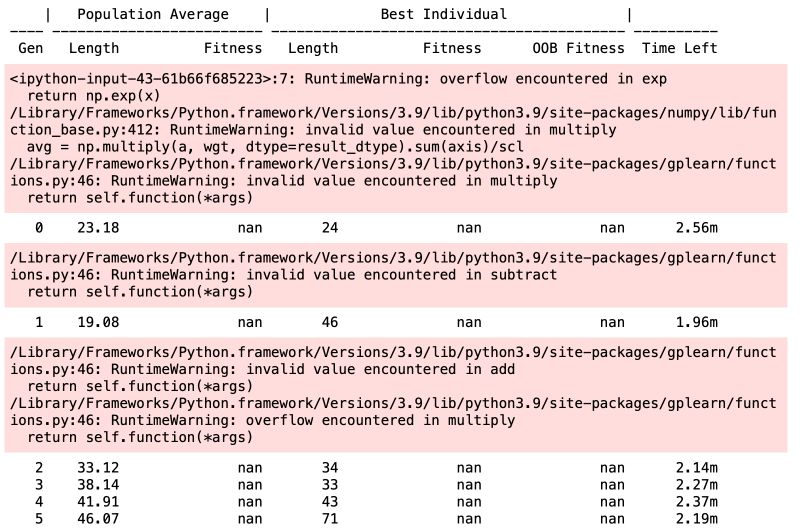Image resolution: width=800 pixels, height=528 pixels.
Task: Click population length value 33.12
Action: (x=98, y=468)
